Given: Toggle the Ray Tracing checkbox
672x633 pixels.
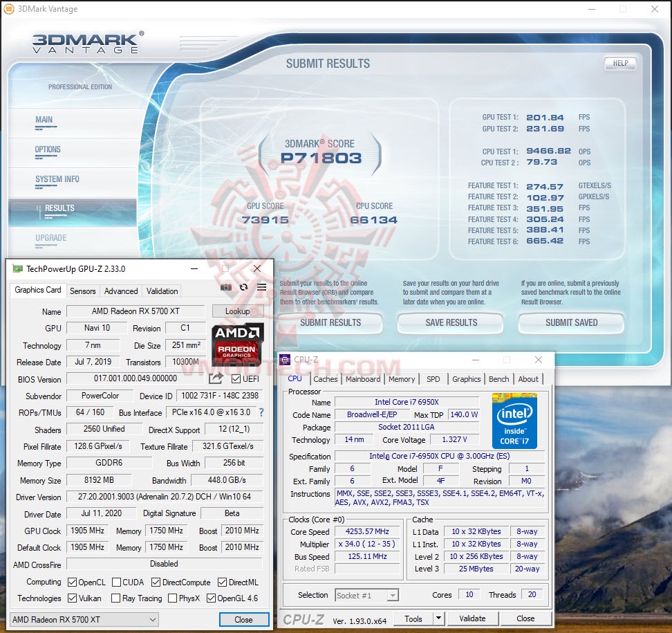Looking at the screenshot, I should (x=115, y=598).
